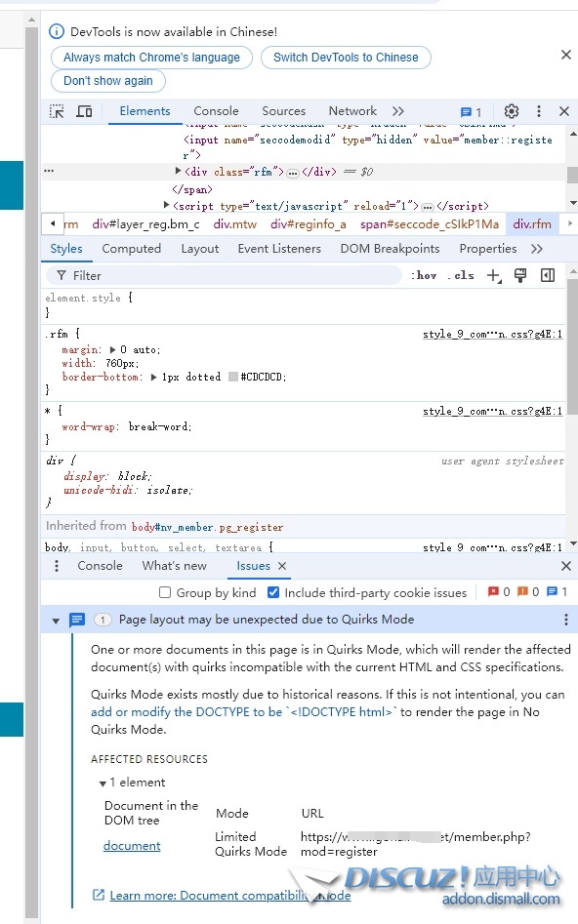
Task: Expand the margin shorthand property
Action: 112,349
